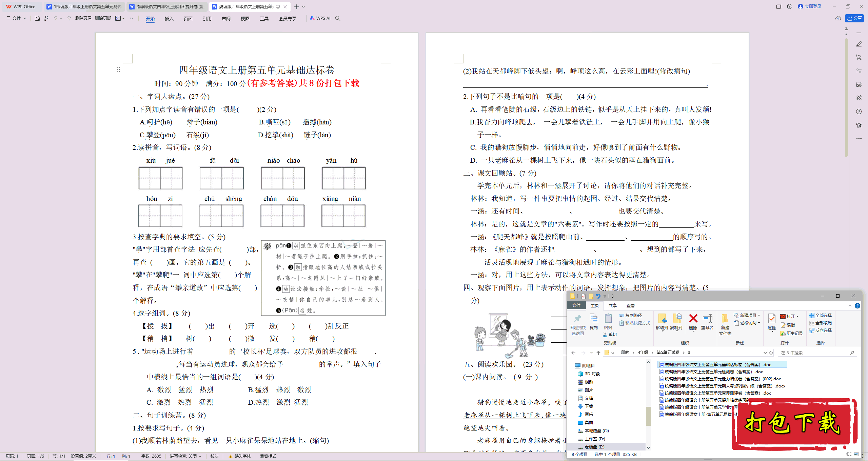Click Cut scissors in Explorer ribbon
The width and height of the screenshot is (868, 461).
610,335
